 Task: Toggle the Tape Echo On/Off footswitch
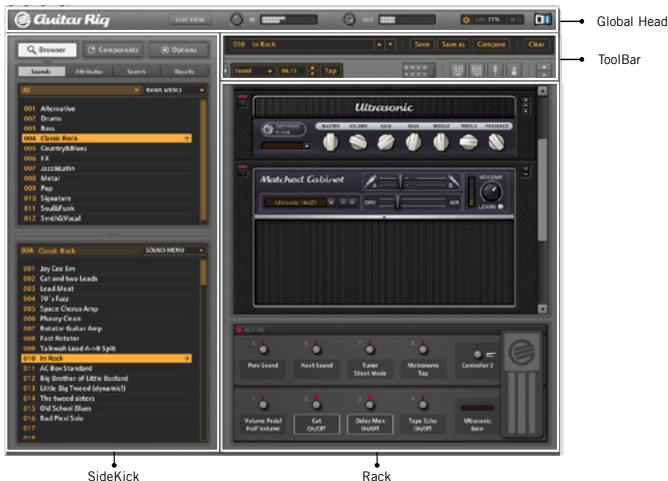click(423, 403)
